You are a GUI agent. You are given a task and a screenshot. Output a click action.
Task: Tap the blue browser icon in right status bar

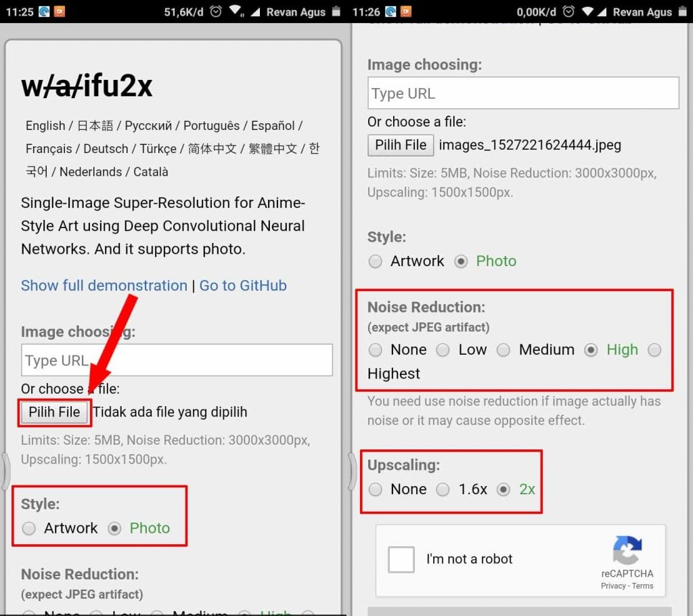click(390, 11)
